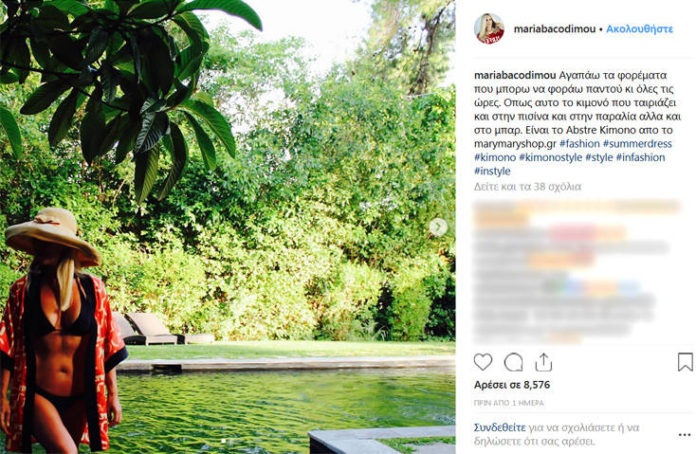Image resolution: width=696 pixels, height=454 pixels.
Task: Open the #infashion hashtag
Action: [641, 158]
